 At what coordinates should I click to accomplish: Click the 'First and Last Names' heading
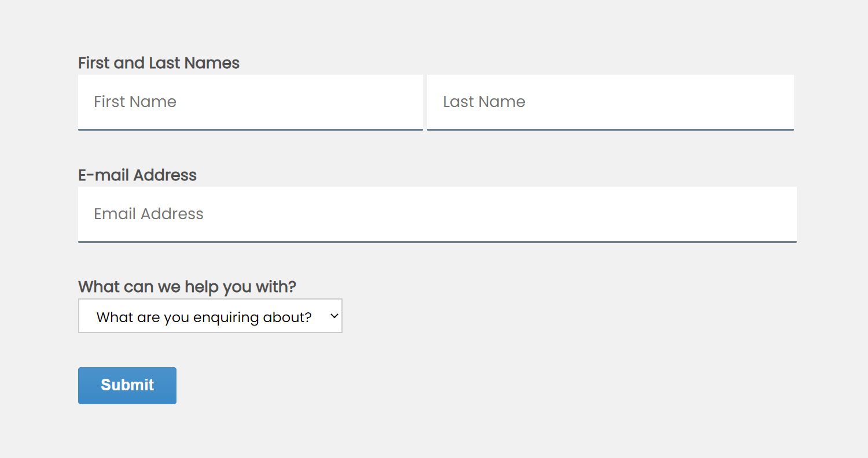[159, 62]
